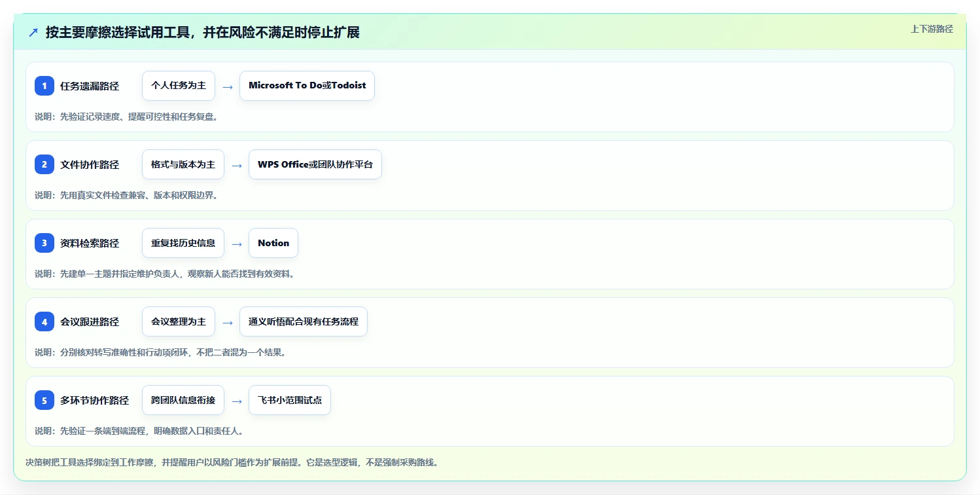
Task: Click the number 2 badge for 文件协作路径
Action: [44, 164]
